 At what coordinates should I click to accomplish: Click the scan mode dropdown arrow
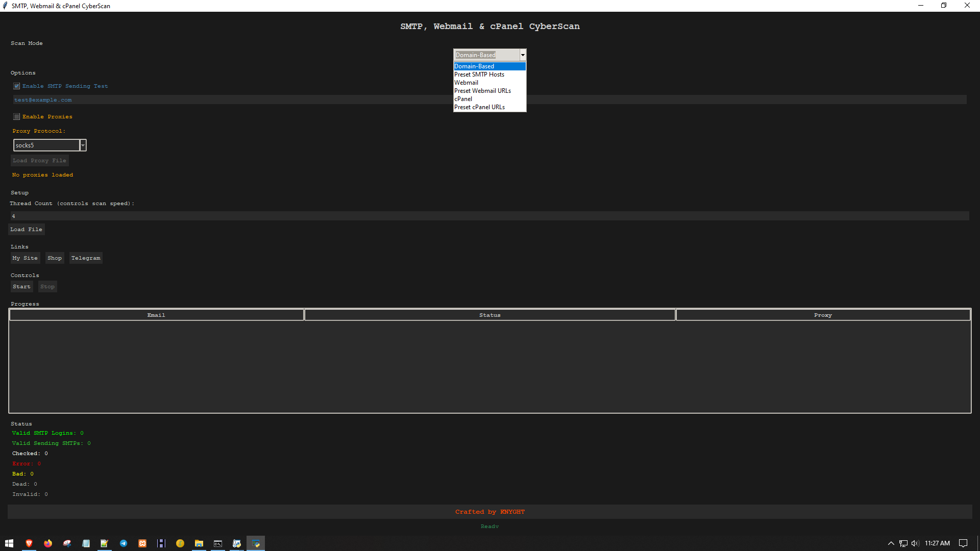pos(523,55)
